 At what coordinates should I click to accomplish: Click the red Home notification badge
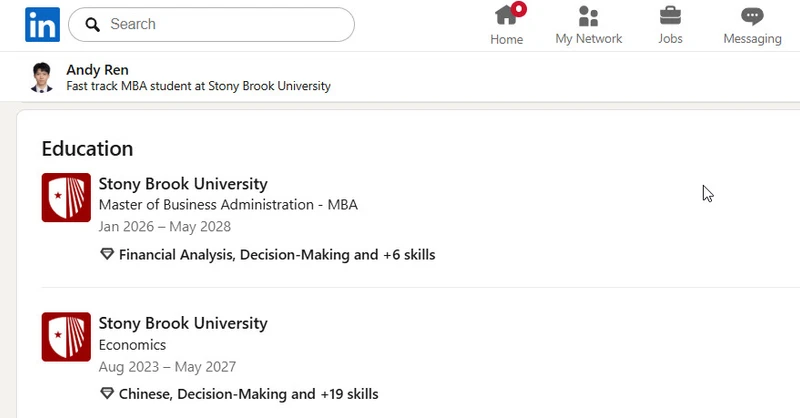519,9
